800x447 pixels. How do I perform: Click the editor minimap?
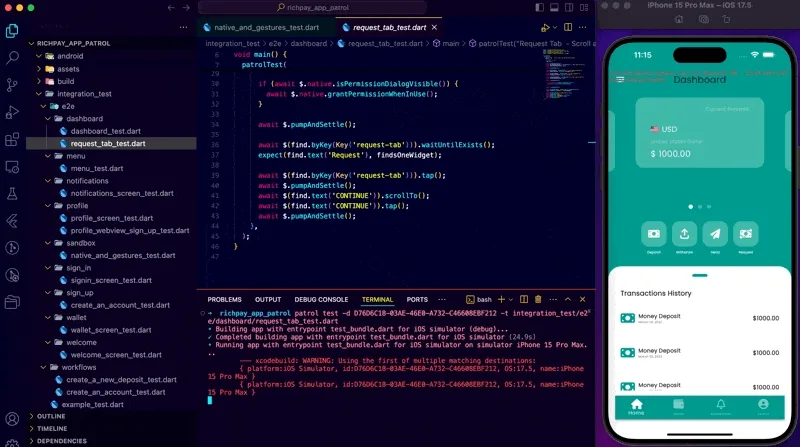(x=565, y=74)
